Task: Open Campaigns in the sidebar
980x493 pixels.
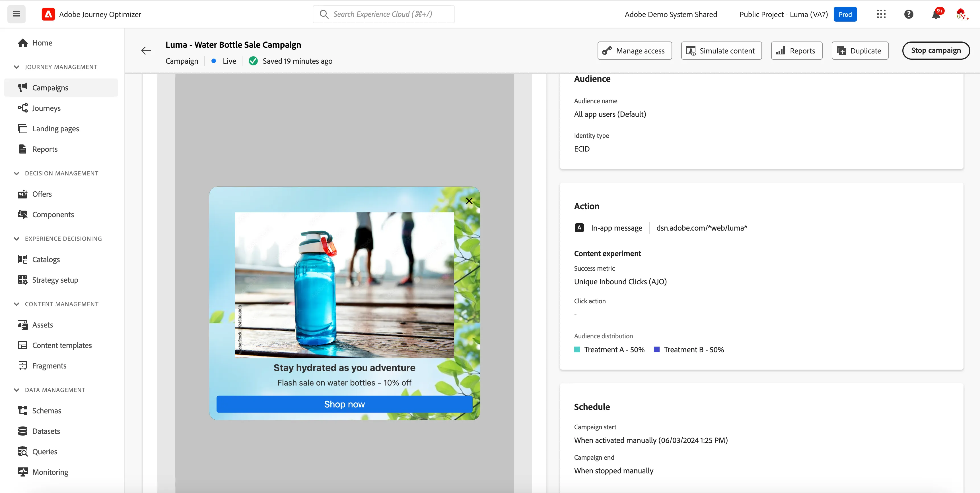Action: (61, 87)
